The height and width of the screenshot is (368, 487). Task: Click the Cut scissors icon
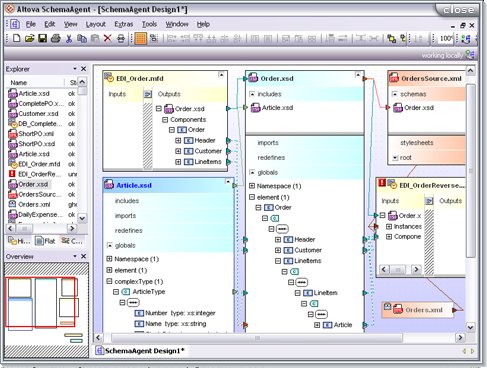pyautogui.click(x=69, y=39)
